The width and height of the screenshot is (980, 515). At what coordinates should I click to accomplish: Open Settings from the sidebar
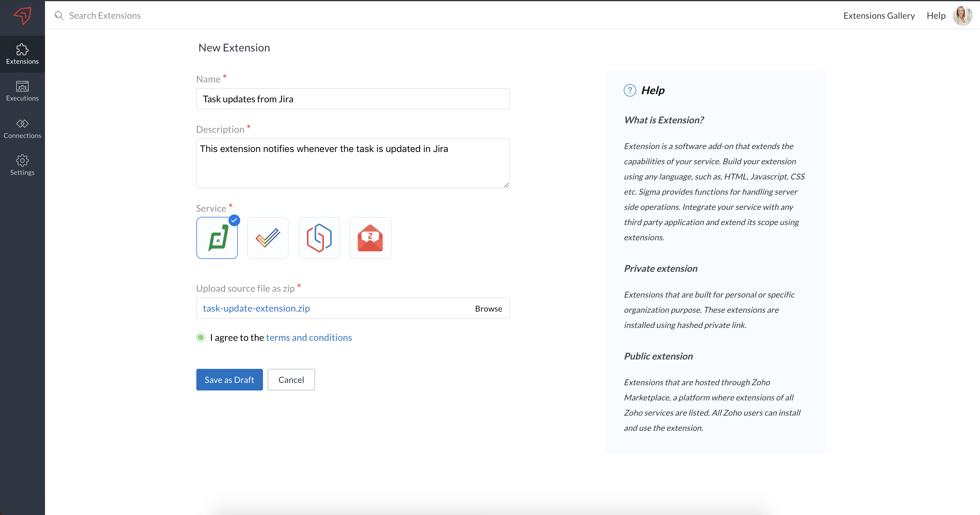(x=22, y=165)
